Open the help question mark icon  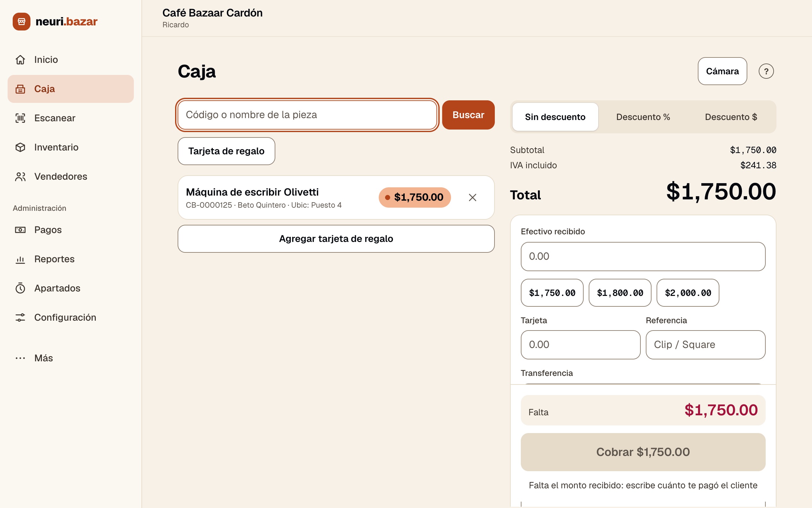(x=766, y=71)
